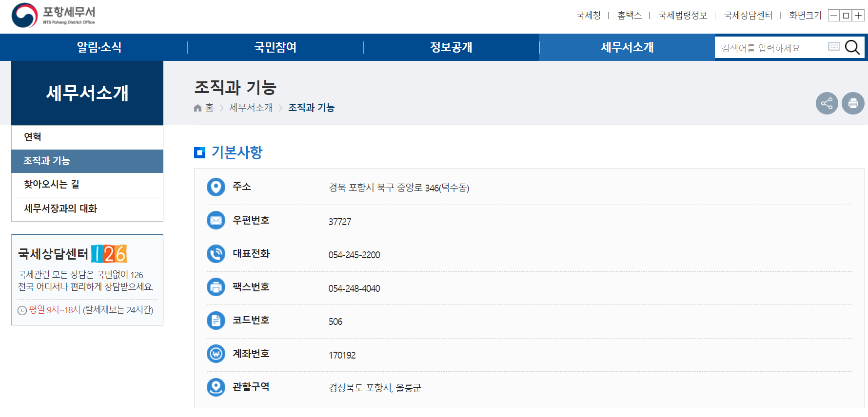868x417 pixels.
Task: Open the 홈택스 top link
Action: pyautogui.click(x=630, y=16)
